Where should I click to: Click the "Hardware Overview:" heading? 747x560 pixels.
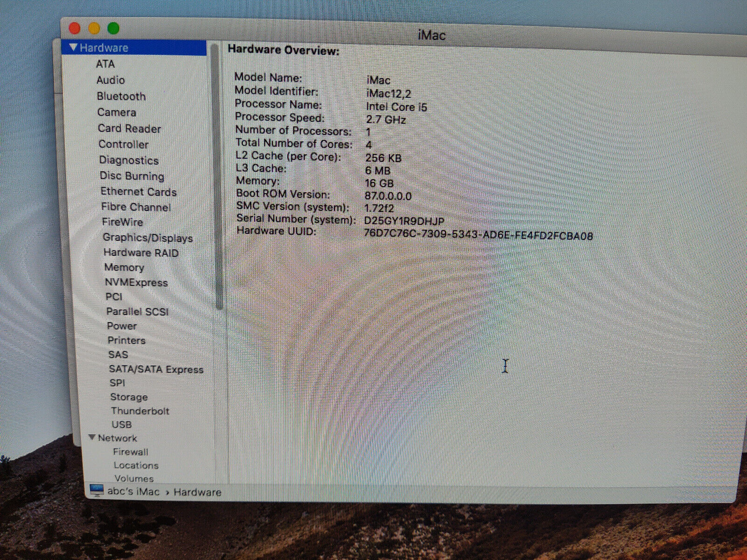(284, 50)
